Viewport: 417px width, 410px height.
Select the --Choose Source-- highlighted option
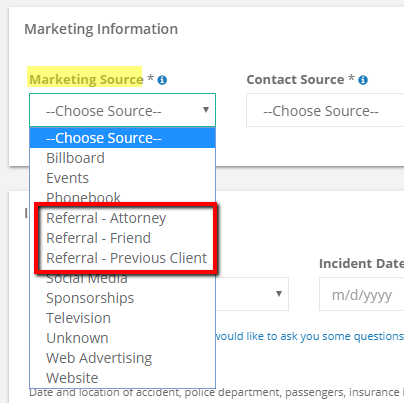point(123,138)
